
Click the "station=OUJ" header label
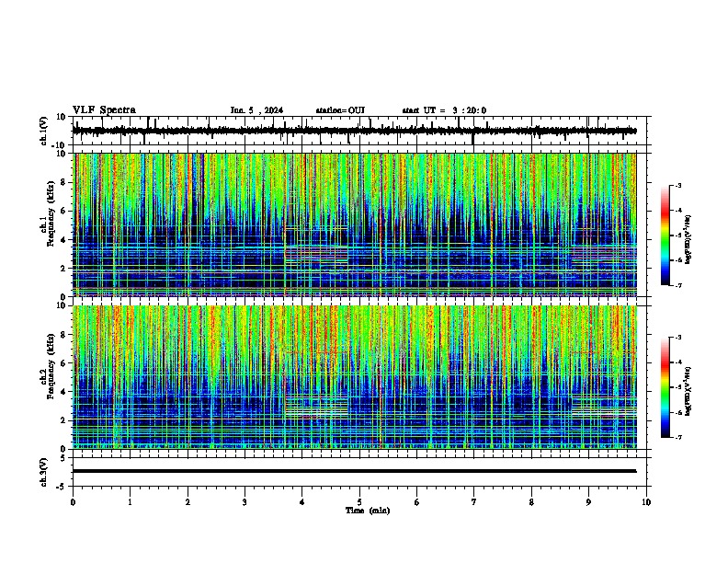point(340,110)
